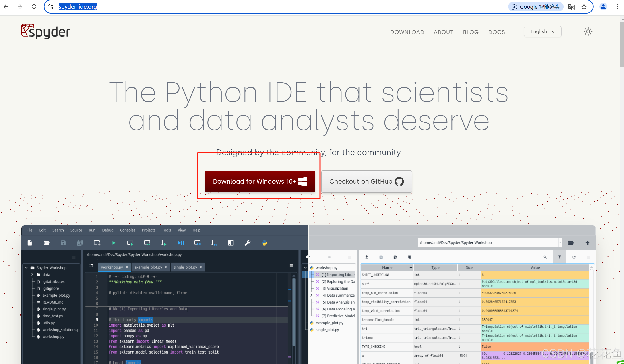
Task: Toggle the light/dark theme sun icon
Action: (588, 31)
